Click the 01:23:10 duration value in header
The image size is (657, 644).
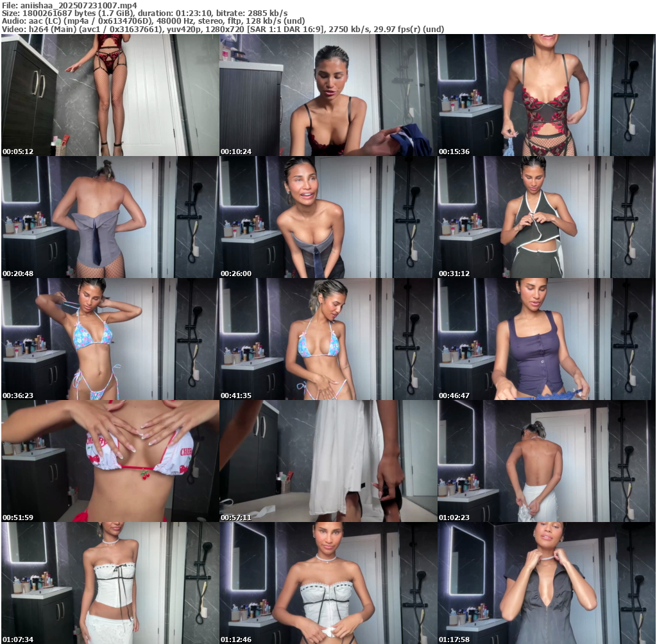pos(185,13)
